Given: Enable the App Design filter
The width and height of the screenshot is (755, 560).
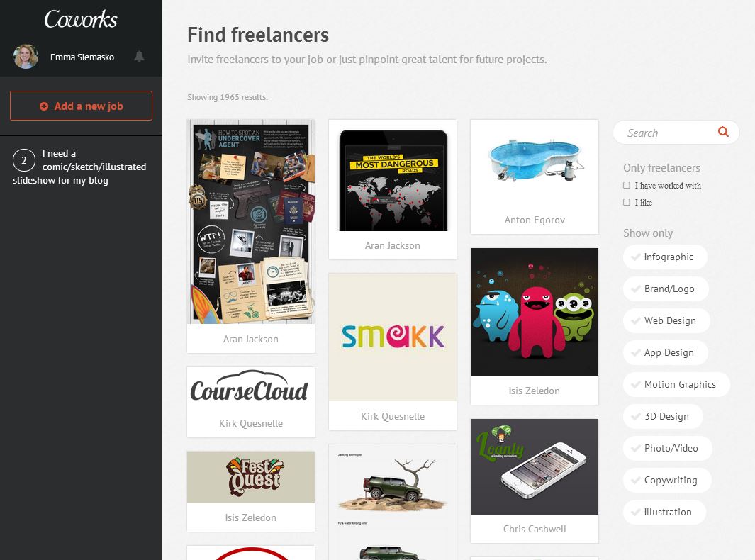Looking at the screenshot, I should (665, 353).
